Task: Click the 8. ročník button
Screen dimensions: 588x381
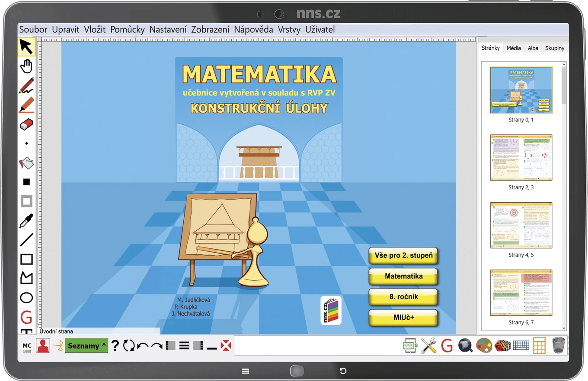Action: click(403, 297)
